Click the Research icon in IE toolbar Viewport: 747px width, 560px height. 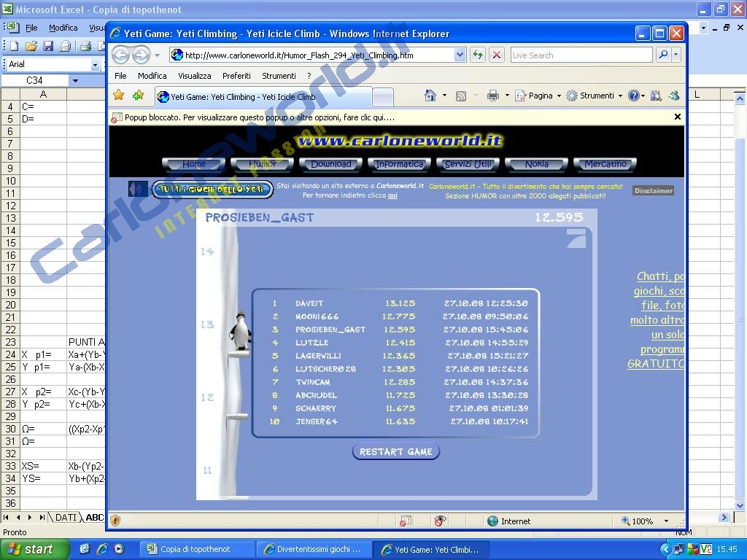coord(656,96)
